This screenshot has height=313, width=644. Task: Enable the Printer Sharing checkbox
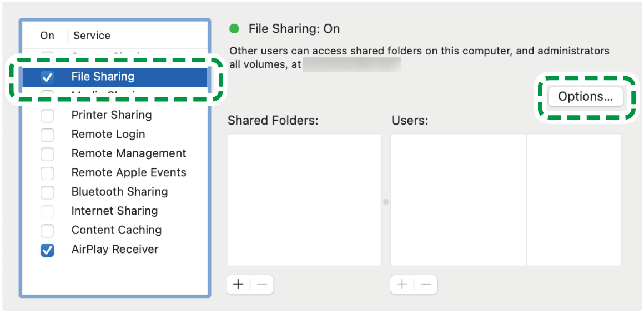(x=48, y=116)
